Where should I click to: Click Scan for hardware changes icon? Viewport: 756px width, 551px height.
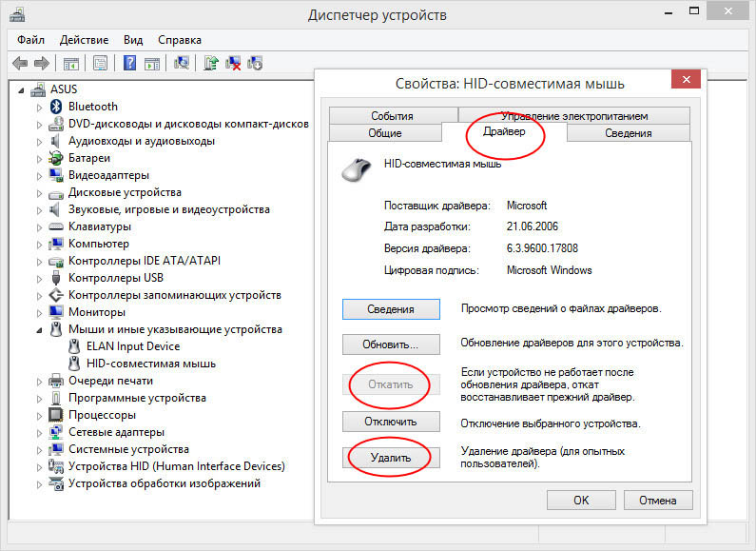[182, 63]
